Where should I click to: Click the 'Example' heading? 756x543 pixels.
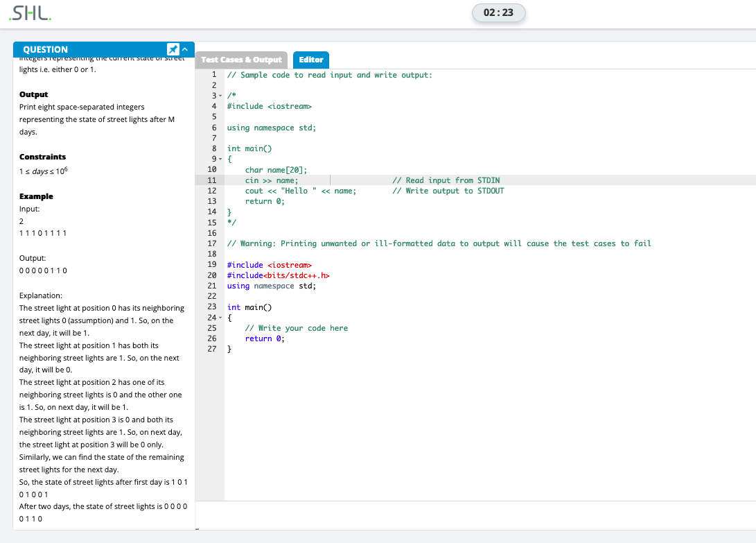pyautogui.click(x=36, y=196)
